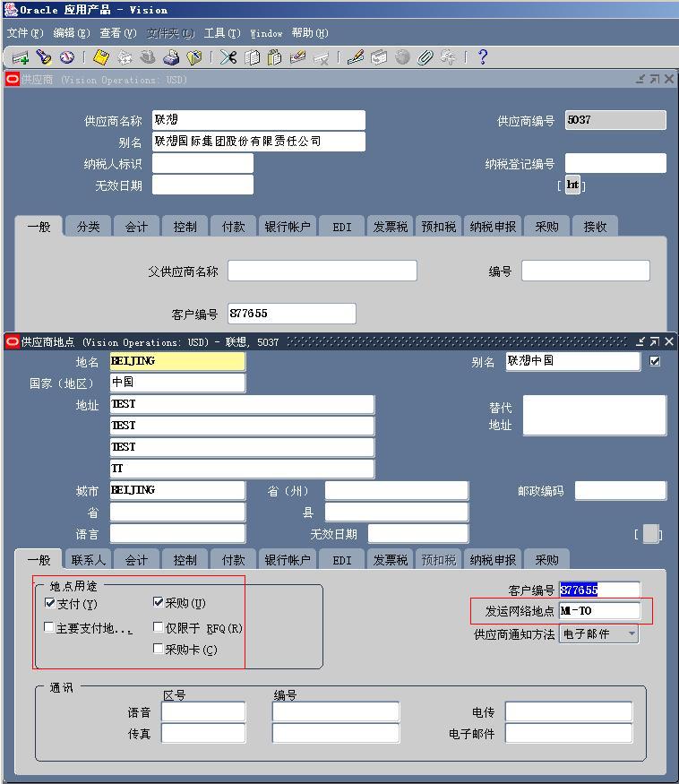679x784 pixels.
Task: Click the Folder Tools toolbar icon
Action: click(x=448, y=57)
